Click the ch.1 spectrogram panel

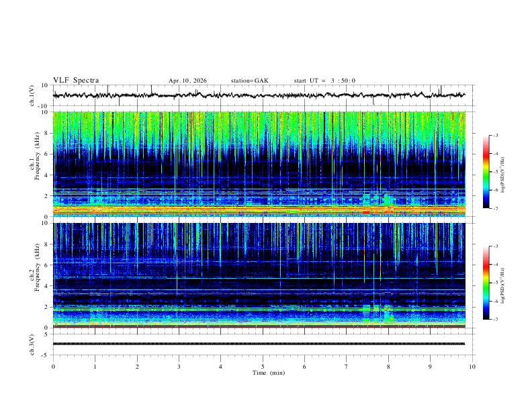(259, 164)
